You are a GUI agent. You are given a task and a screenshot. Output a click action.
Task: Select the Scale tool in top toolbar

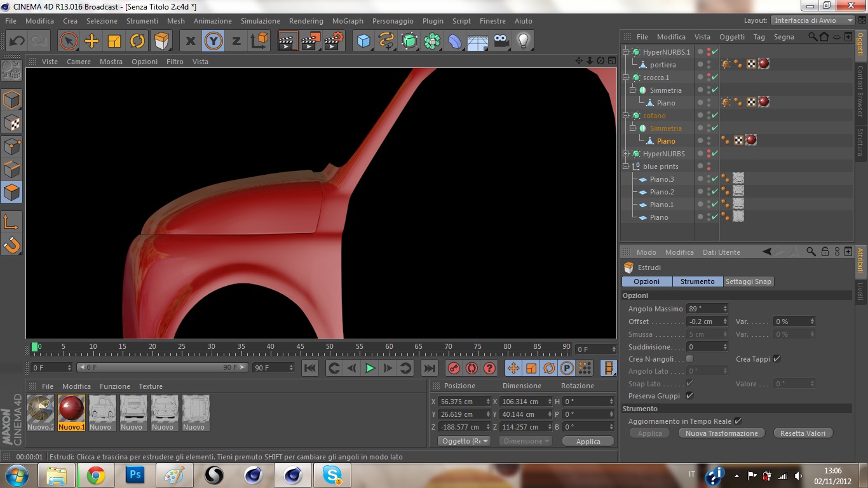(114, 41)
